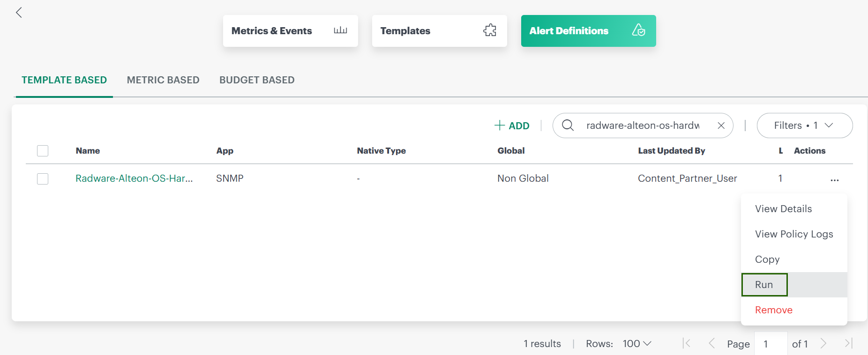
Task: Open the Rows per page dropdown
Action: coord(637,344)
